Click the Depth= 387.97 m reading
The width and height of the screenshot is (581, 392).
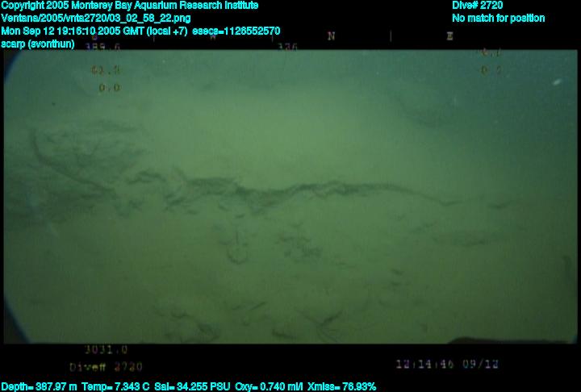(39, 387)
